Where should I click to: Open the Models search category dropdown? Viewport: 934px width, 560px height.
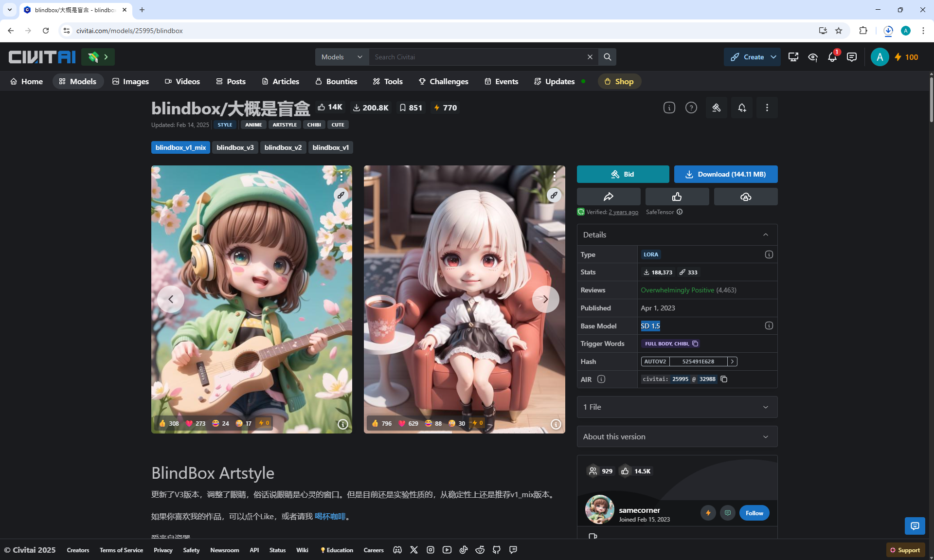[342, 57]
